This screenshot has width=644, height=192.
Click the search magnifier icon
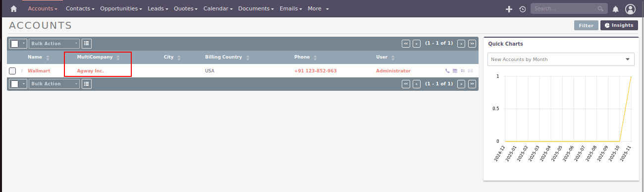pyautogui.click(x=601, y=9)
